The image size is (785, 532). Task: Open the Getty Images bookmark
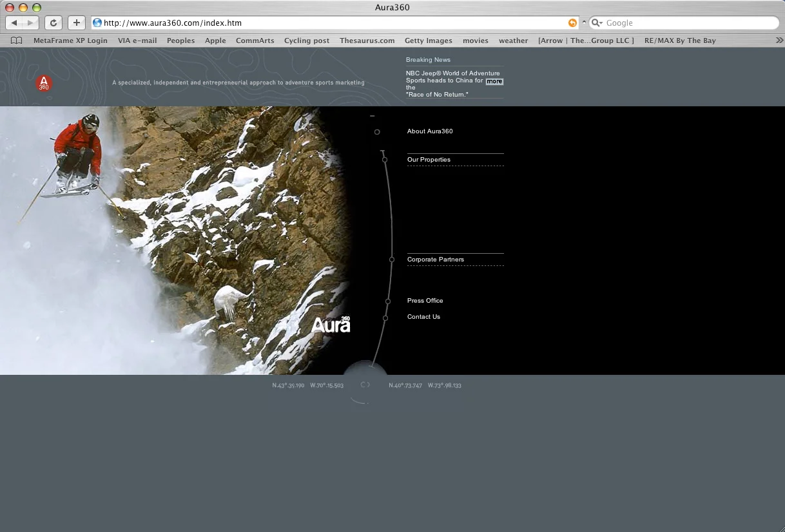429,41
